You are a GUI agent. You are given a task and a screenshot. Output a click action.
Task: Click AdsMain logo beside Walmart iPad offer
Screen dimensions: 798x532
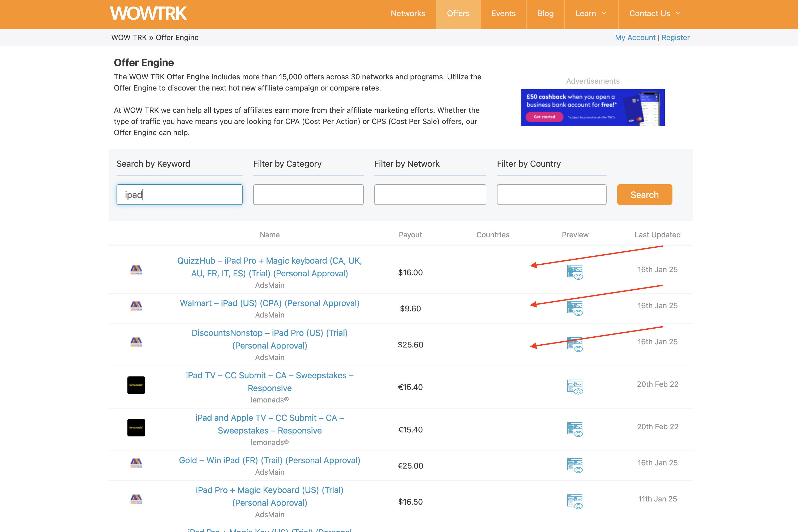tap(136, 306)
